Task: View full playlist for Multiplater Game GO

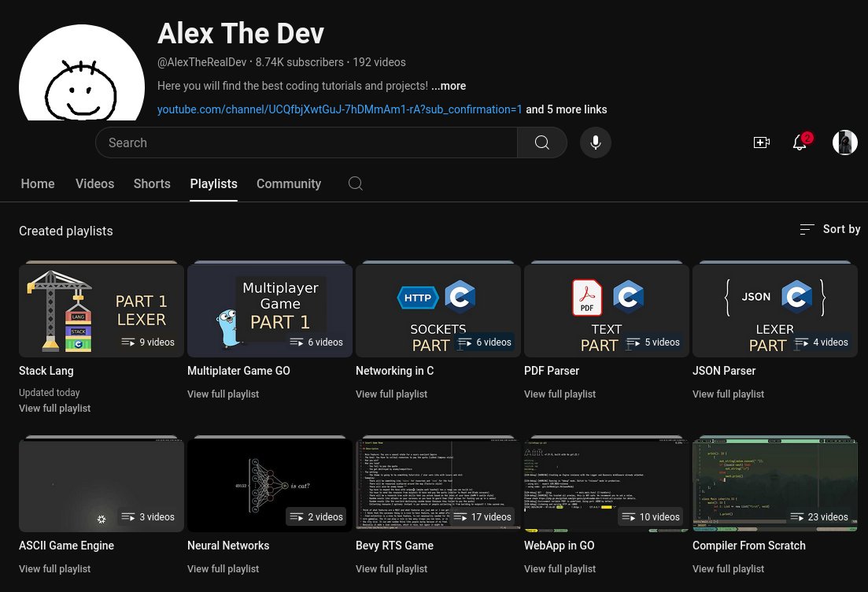Action: click(223, 394)
